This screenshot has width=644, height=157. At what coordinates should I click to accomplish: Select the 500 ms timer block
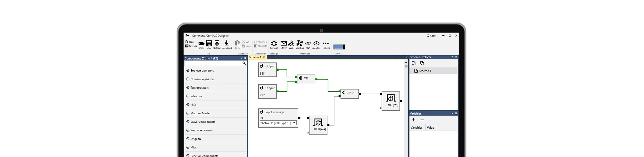click(x=391, y=101)
